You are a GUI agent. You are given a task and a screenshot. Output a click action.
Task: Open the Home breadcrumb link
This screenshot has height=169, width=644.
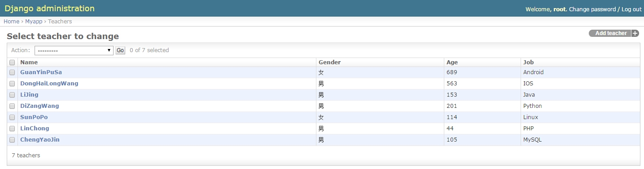tap(11, 21)
